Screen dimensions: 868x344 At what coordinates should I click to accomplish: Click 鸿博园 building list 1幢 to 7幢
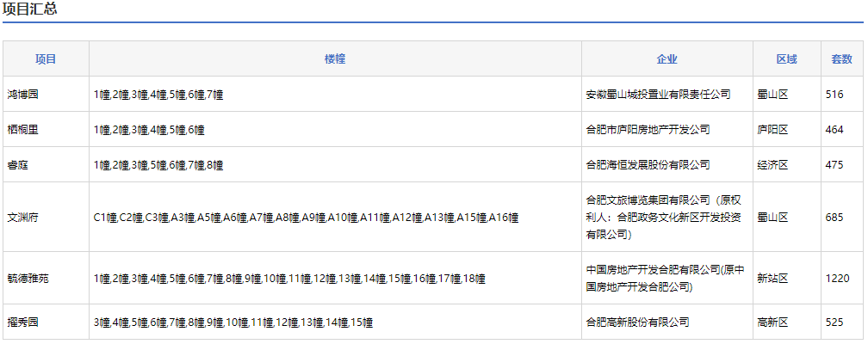(x=158, y=95)
